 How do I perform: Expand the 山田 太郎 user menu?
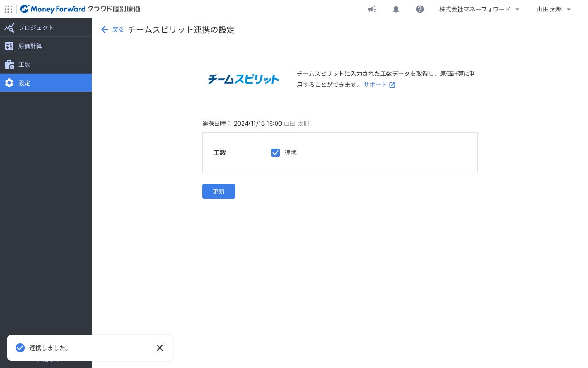pyautogui.click(x=554, y=9)
